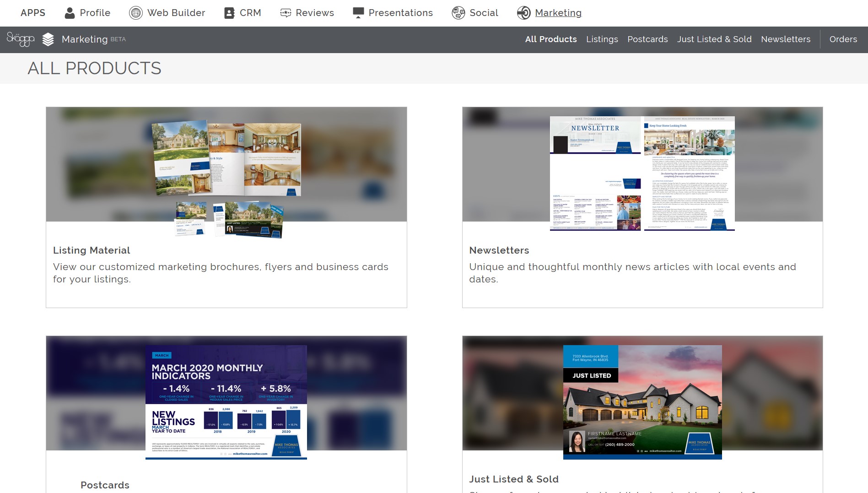This screenshot has height=493, width=868.
Task: Click the Profile person icon
Action: click(70, 13)
